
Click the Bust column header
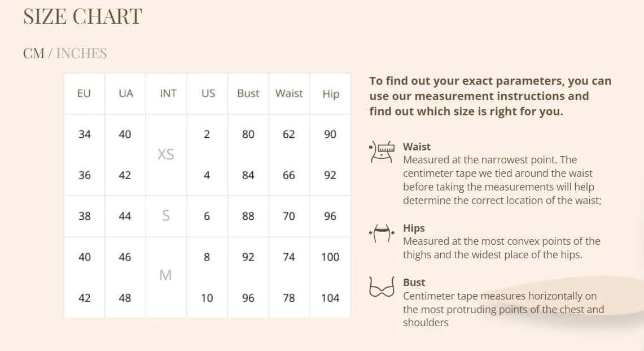click(x=248, y=93)
